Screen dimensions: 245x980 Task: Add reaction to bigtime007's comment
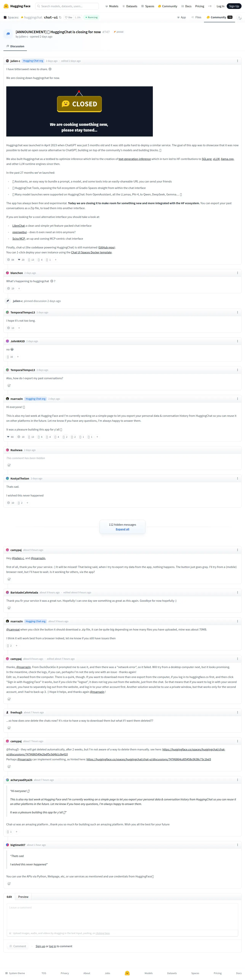tap(9, 883)
